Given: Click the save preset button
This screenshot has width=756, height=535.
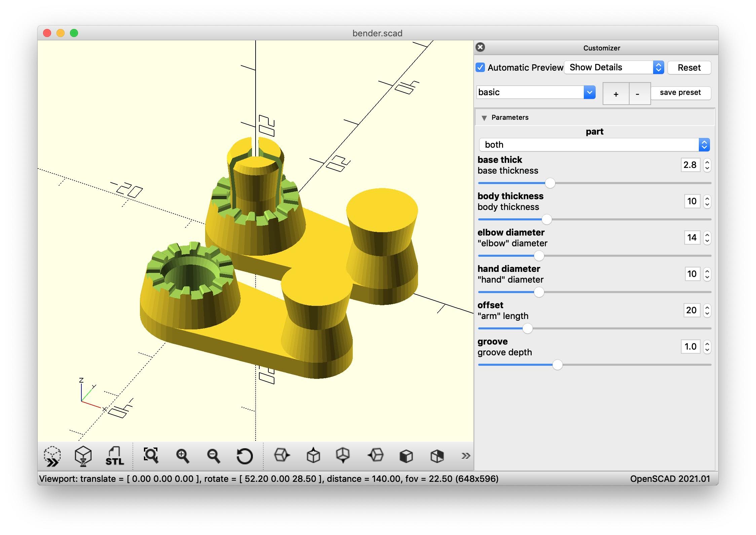Looking at the screenshot, I should click(x=680, y=93).
